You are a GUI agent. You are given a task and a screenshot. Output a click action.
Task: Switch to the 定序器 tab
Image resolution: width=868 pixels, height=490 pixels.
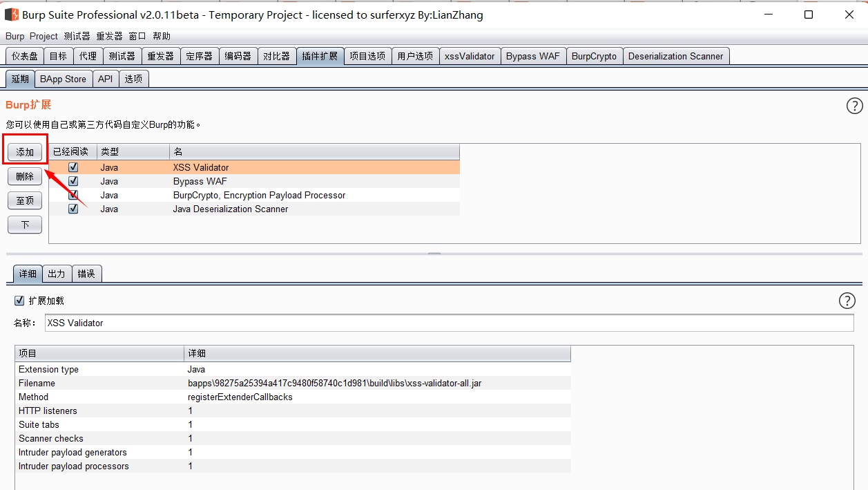(200, 56)
